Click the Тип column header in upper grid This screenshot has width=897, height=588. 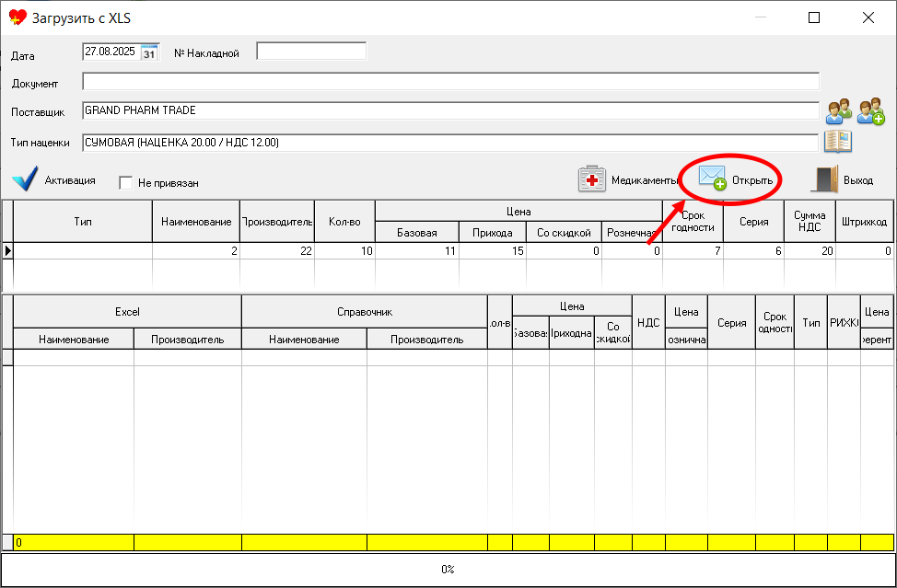[x=83, y=221]
